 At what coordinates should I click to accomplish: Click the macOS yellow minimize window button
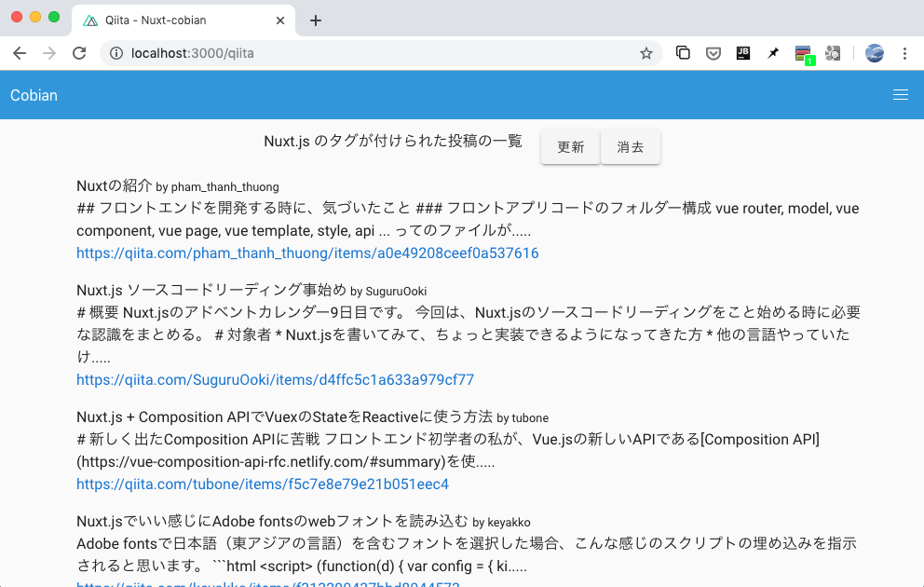[35, 17]
